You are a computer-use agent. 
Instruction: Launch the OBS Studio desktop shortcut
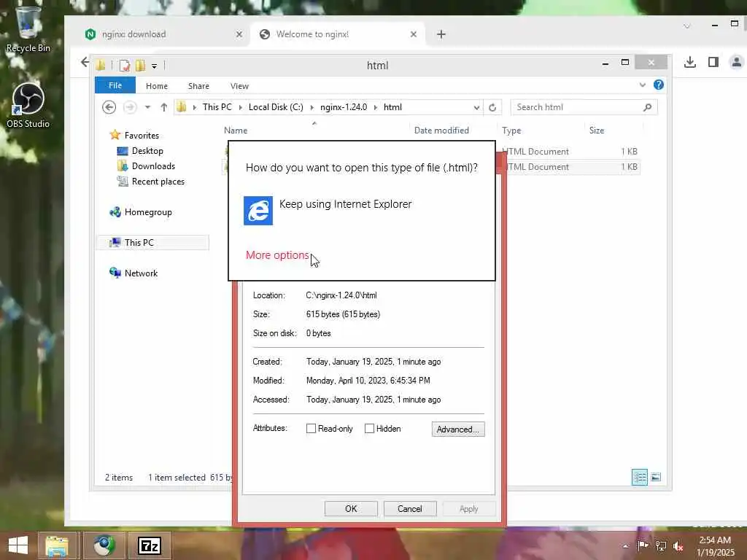(28, 105)
